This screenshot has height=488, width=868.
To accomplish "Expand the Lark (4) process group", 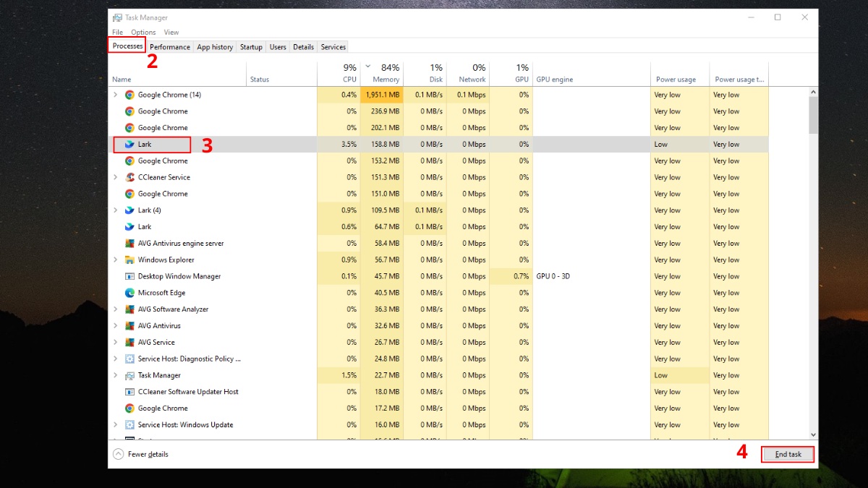I will [x=115, y=210].
